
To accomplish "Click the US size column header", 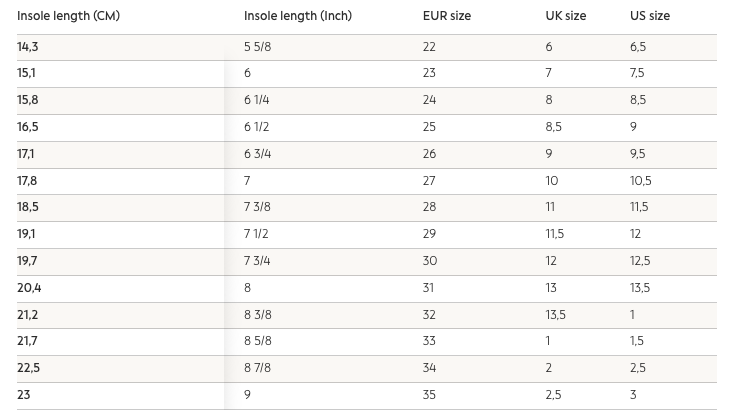I will pos(650,17).
